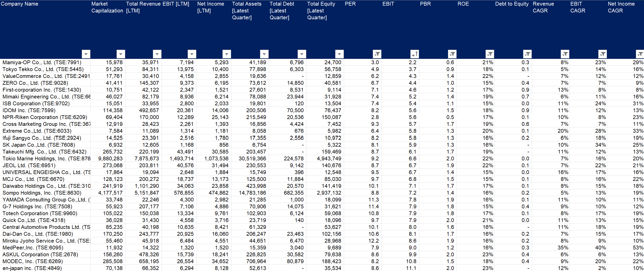The height and width of the screenshot is (271, 644).
Task: Open the Total Debt filter dropdown
Action: 302,54
